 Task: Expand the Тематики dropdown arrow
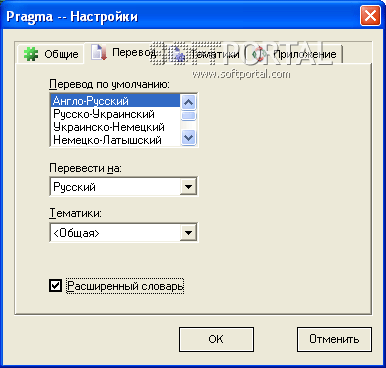point(188,233)
